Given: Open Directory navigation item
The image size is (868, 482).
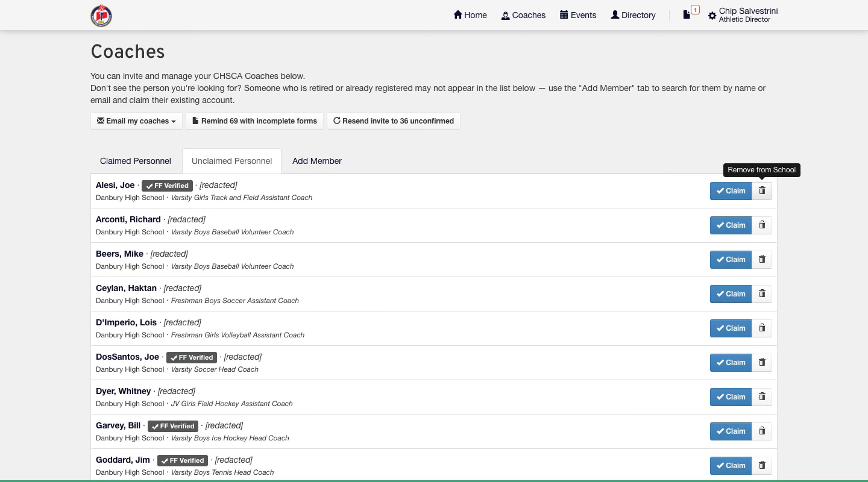Looking at the screenshot, I should 633,15.
